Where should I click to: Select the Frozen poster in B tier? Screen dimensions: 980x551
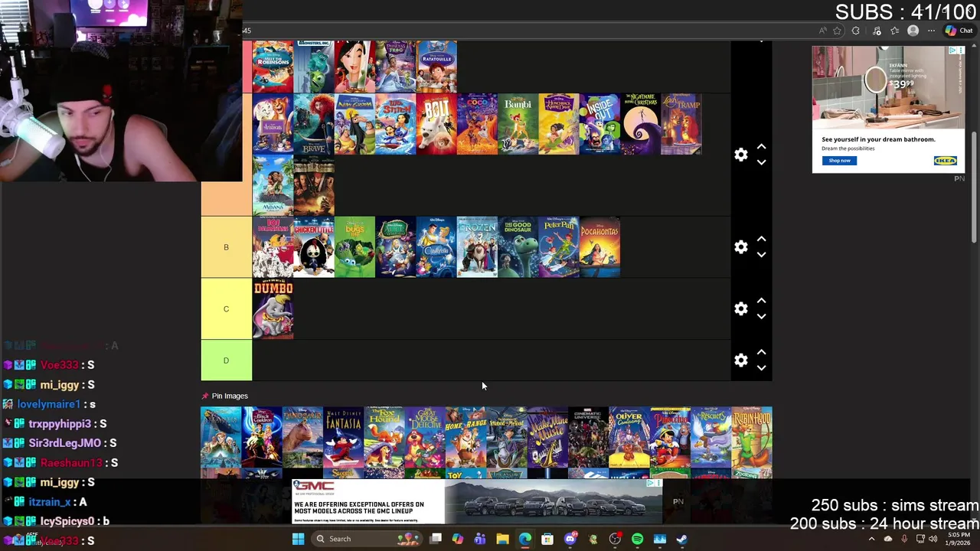pos(477,247)
